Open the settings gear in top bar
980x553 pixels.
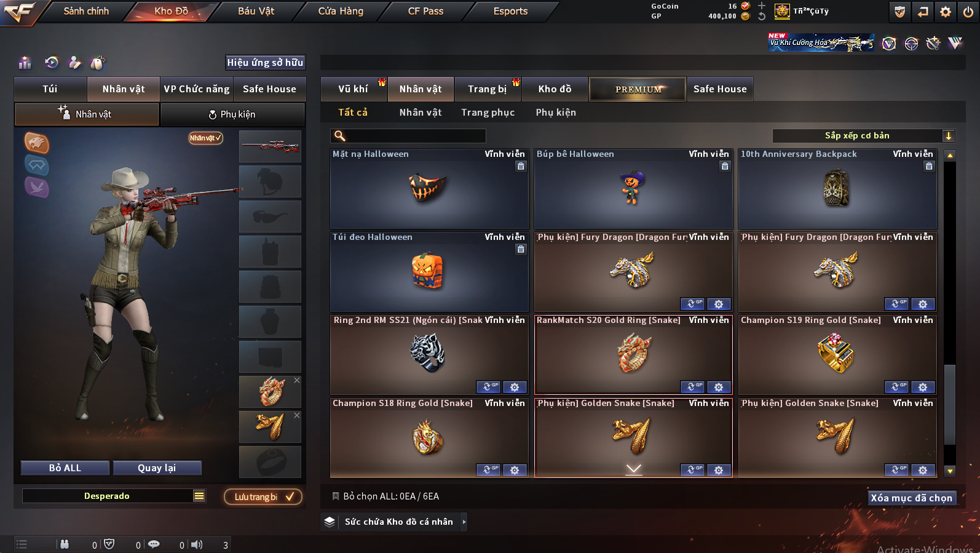point(946,11)
